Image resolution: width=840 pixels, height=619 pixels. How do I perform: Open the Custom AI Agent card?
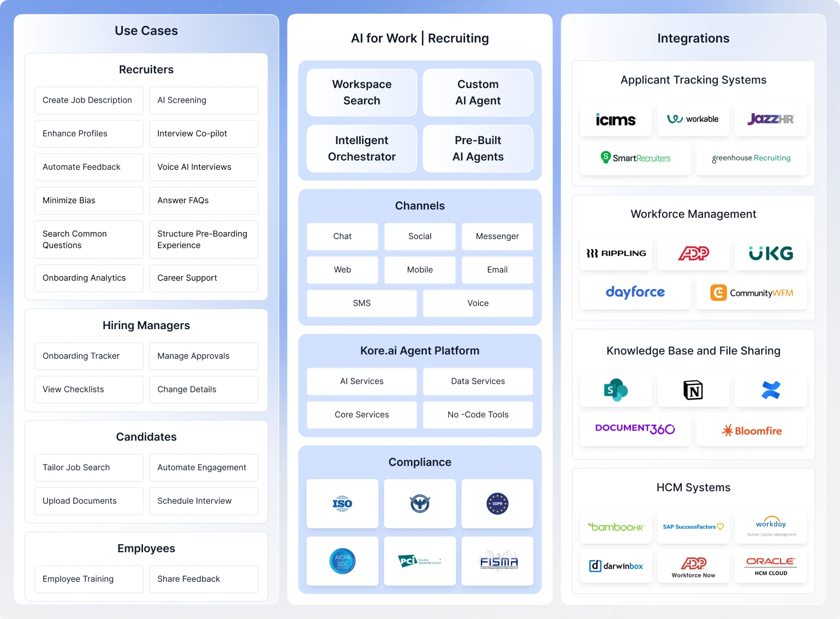point(478,92)
